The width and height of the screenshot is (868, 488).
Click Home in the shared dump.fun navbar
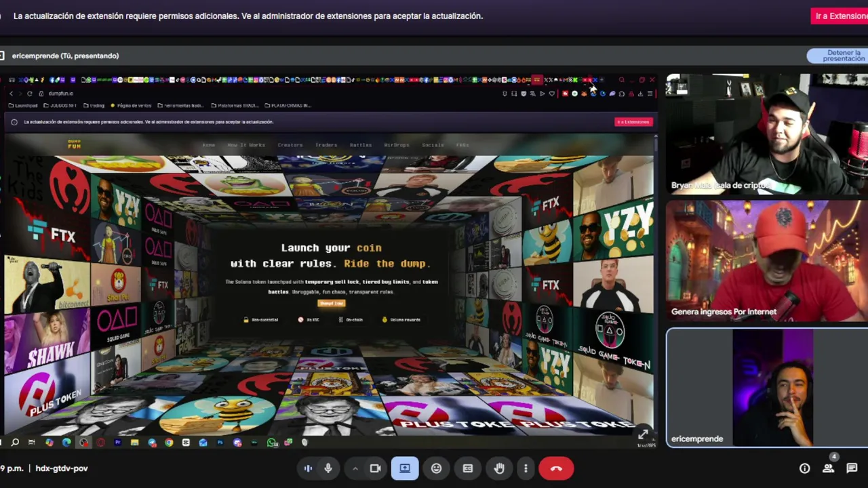pyautogui.click(x=209, y=145)
